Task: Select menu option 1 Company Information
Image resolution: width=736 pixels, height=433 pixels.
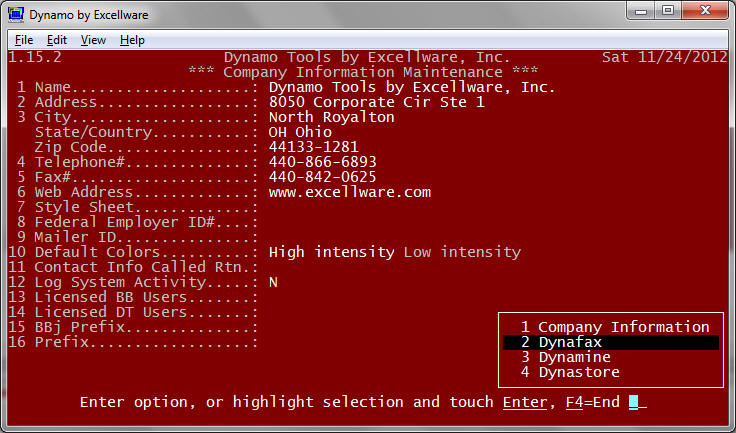Action: click(615, 327)
